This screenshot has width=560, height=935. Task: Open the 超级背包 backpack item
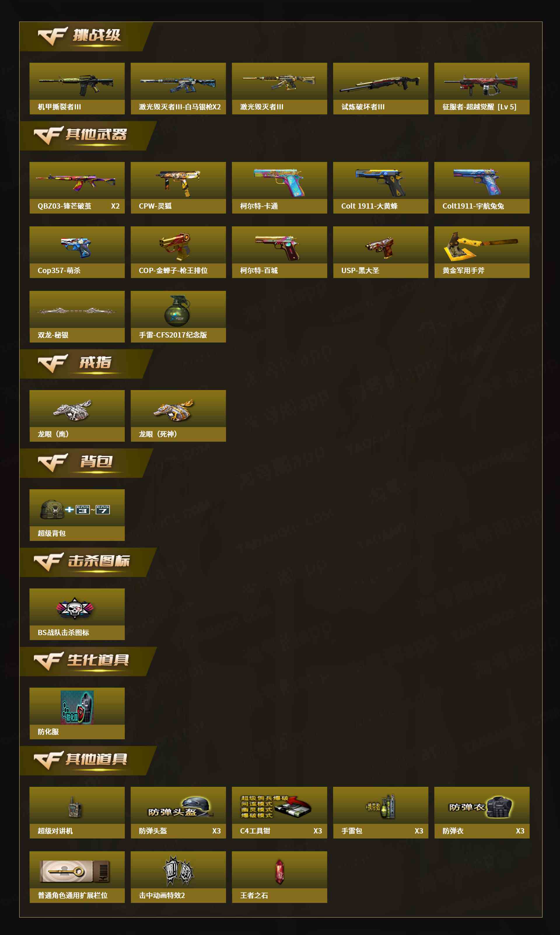coord(77,515)
